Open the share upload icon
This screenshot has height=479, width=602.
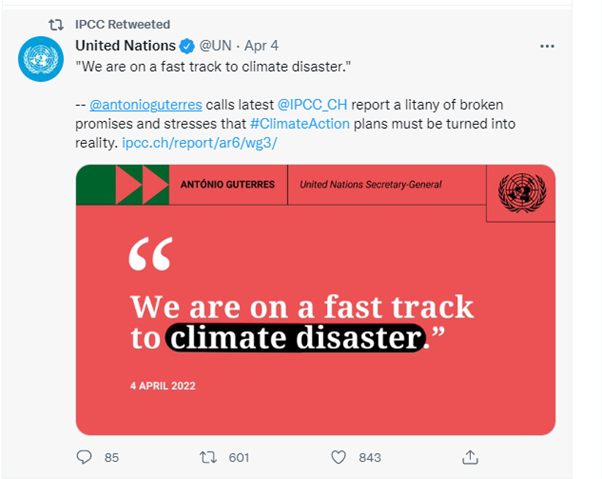click(470, 457)
